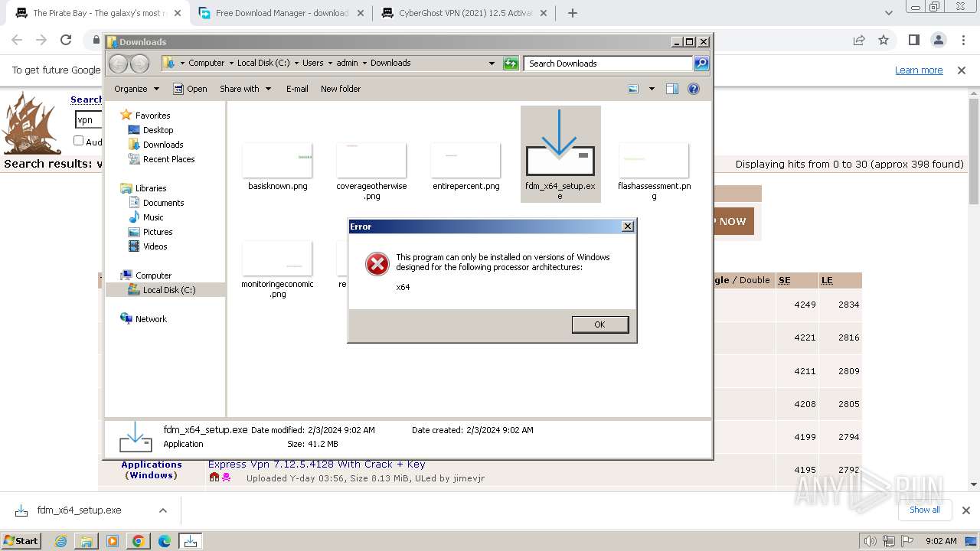Click Show all downloads button

click(924, 510)
